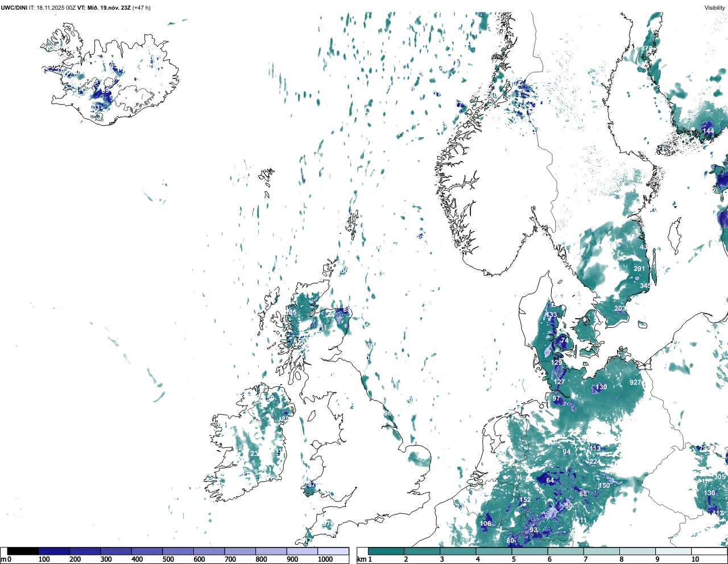Click the visibility value '152' in western Germany
This screenshot has width=728, height=564.
(526, 500)
